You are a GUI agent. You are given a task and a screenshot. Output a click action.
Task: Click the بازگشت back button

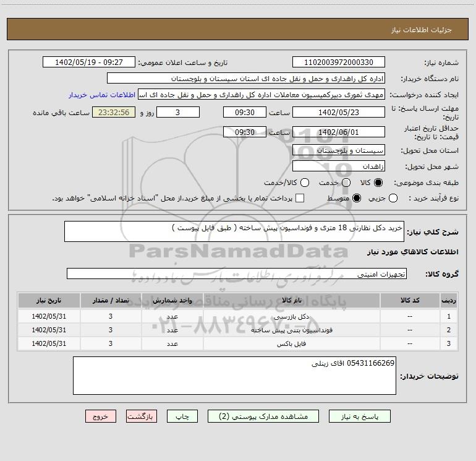pyautogui.click(x=142, y=416)
